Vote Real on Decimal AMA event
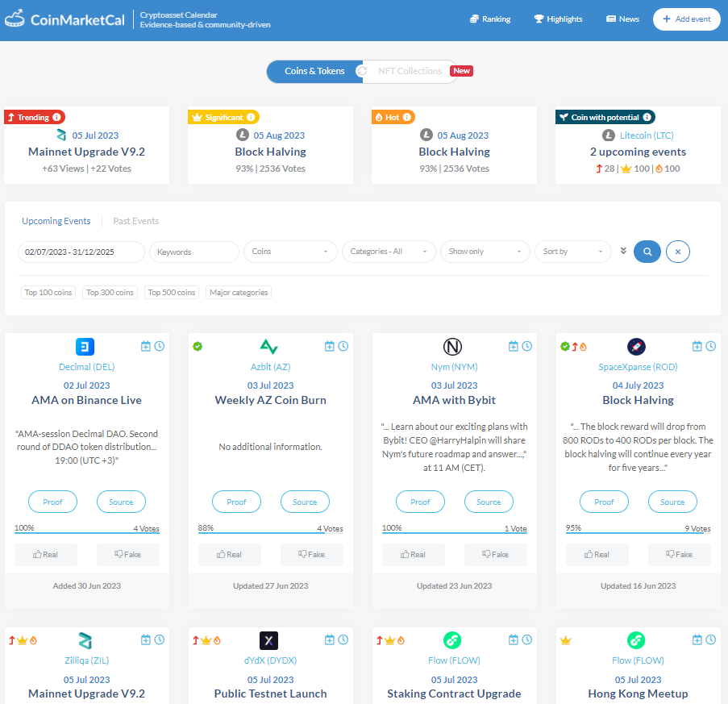 point(45,555)
